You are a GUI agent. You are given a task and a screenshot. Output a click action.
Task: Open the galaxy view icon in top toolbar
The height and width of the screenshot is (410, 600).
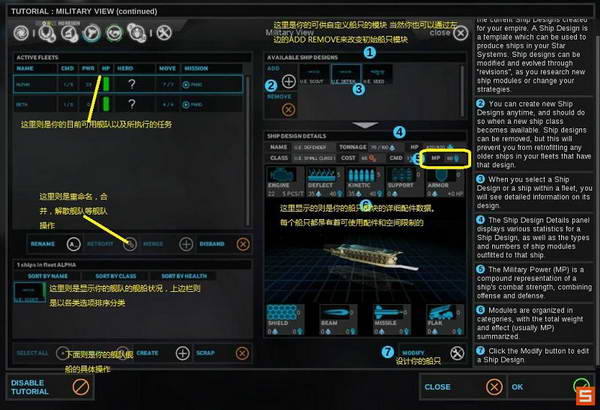point(21,33)
